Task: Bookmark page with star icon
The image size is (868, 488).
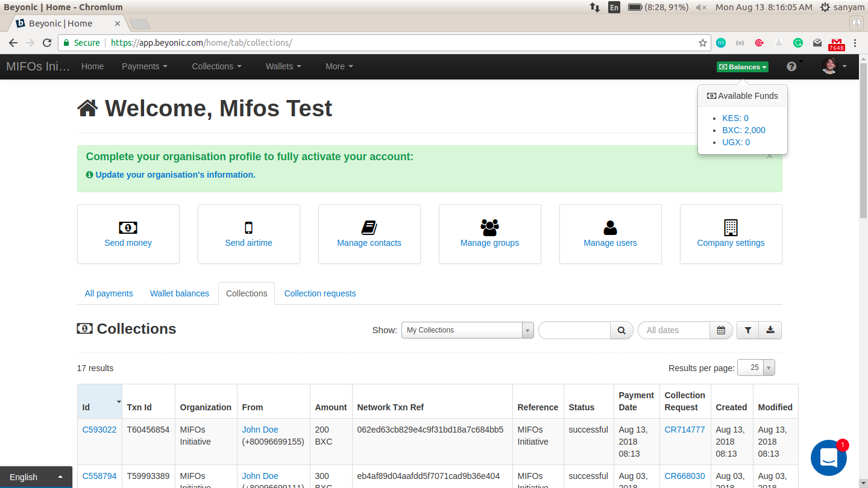Action: coord(702,43)
